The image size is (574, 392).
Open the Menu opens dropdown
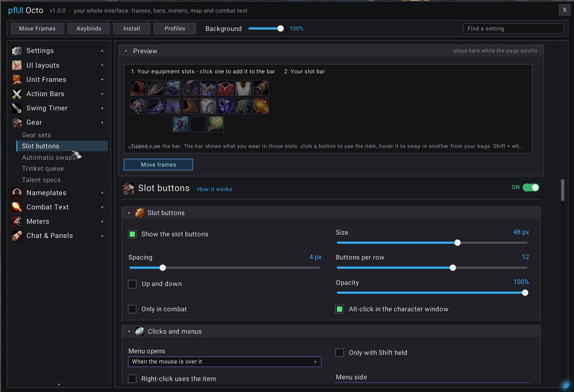click(225, 362)
